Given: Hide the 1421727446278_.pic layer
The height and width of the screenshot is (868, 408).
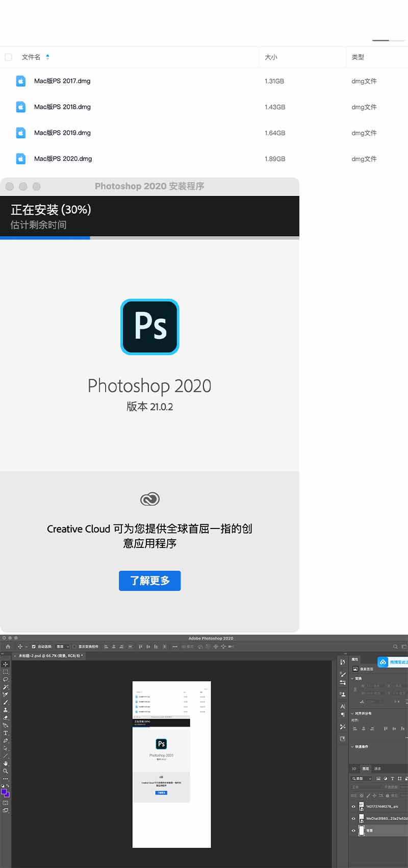Looking at the screenshot, I should pyautogui.click(x=353, y=807).
